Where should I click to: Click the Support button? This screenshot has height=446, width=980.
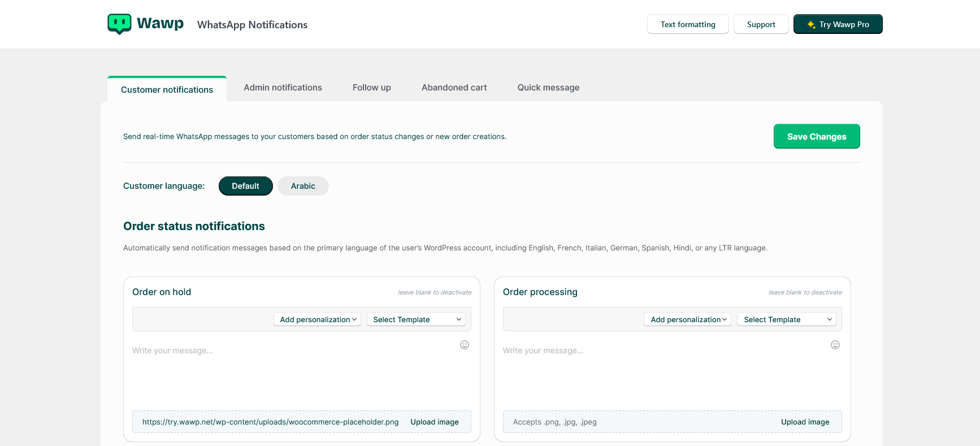[761, 24]
